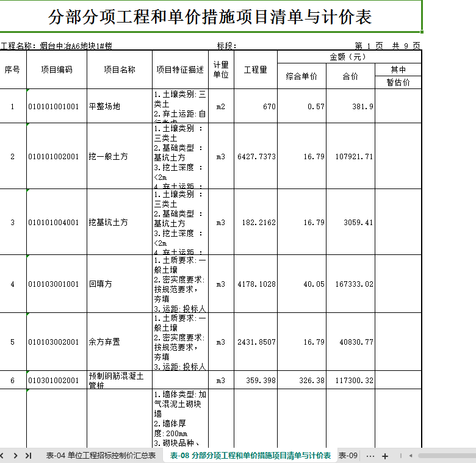This screenshot has width=476, height=463.
Task: Select quantity cell 670
Action: (256, 106)
